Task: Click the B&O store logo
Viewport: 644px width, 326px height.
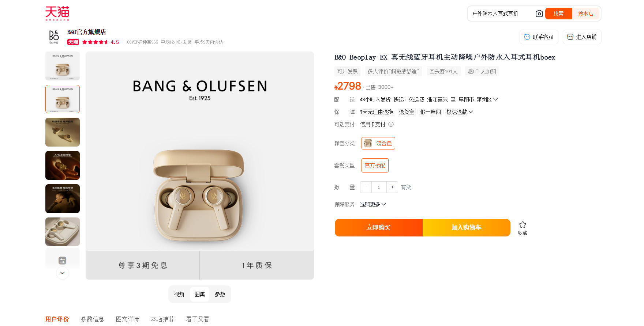Action: pyautogui.click(x=54, y=37)
